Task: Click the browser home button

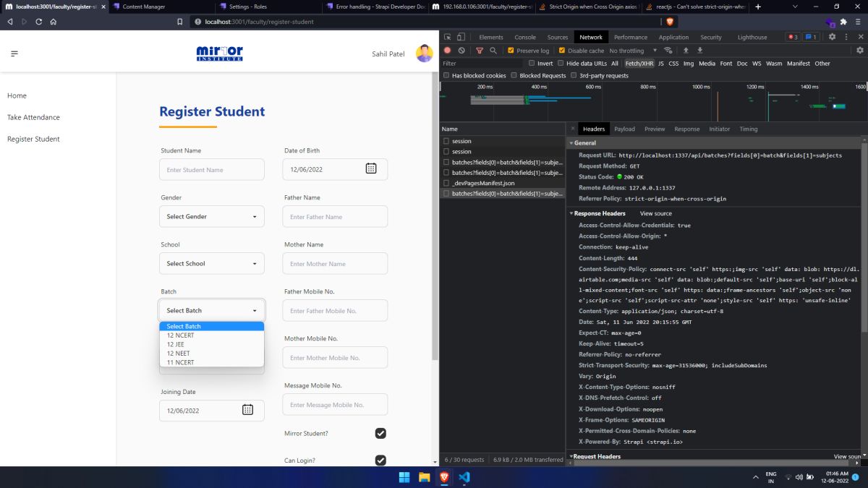Action: pos(54,22)
